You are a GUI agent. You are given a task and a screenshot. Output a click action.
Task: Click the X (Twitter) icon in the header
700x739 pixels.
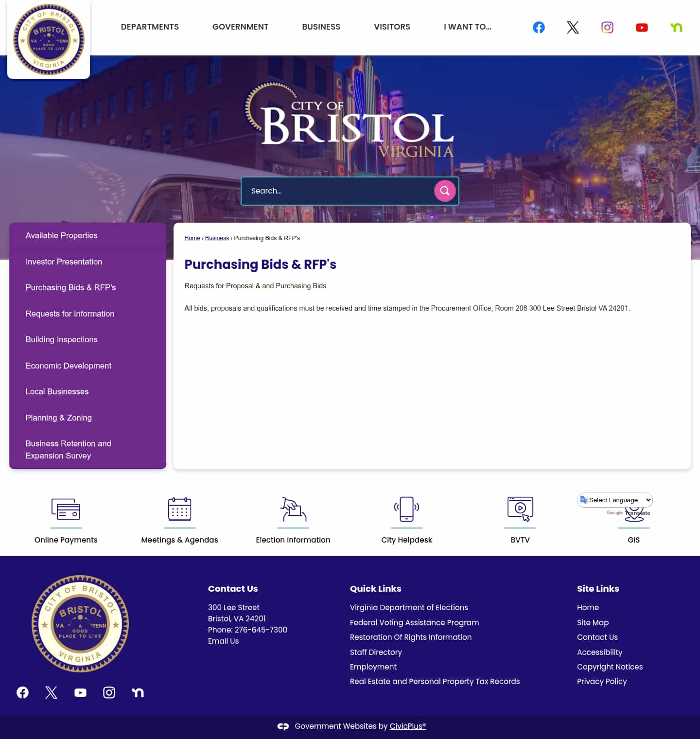click(x=573, y=27)
